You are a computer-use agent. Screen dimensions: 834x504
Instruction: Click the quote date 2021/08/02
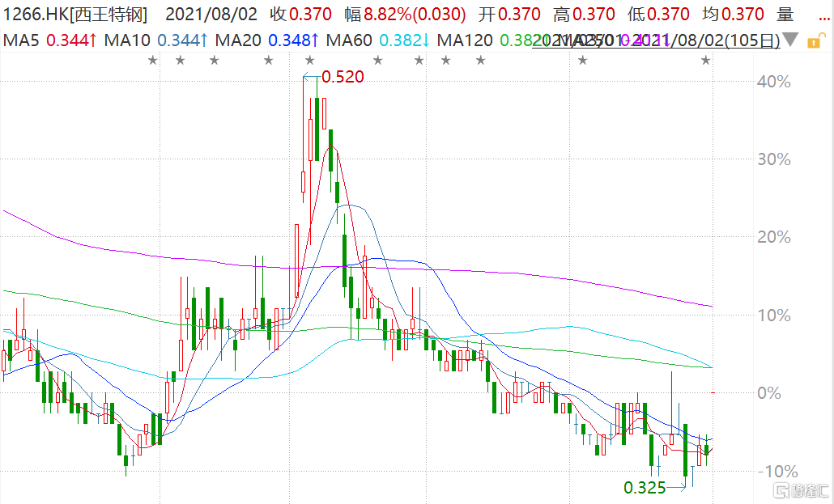coord(211,15)
